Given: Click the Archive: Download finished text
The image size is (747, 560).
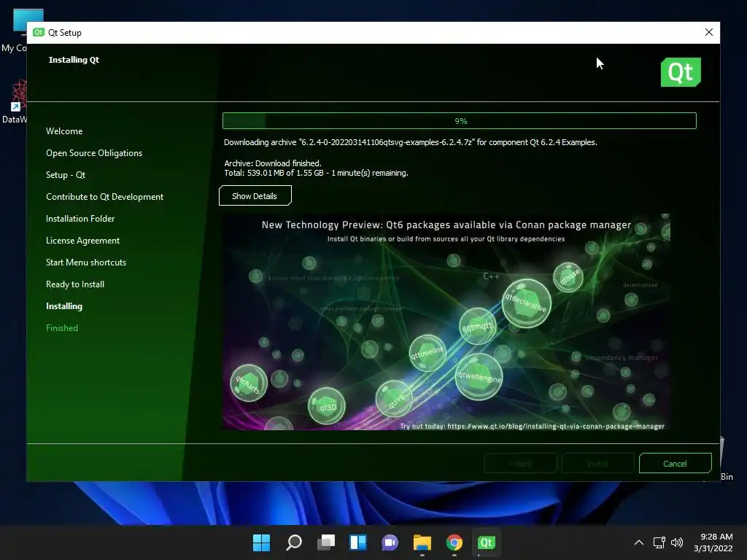Looking at the screenshot, I should coord(273,163).
